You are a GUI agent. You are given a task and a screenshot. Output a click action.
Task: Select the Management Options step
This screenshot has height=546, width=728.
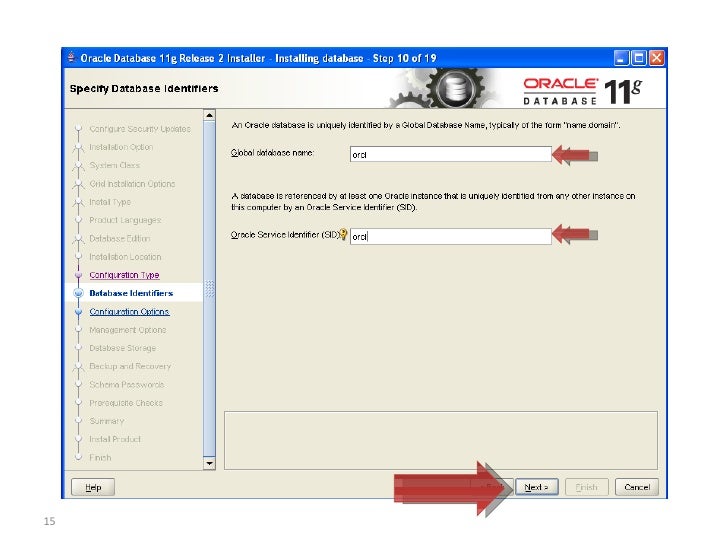(x=127, y=330)
